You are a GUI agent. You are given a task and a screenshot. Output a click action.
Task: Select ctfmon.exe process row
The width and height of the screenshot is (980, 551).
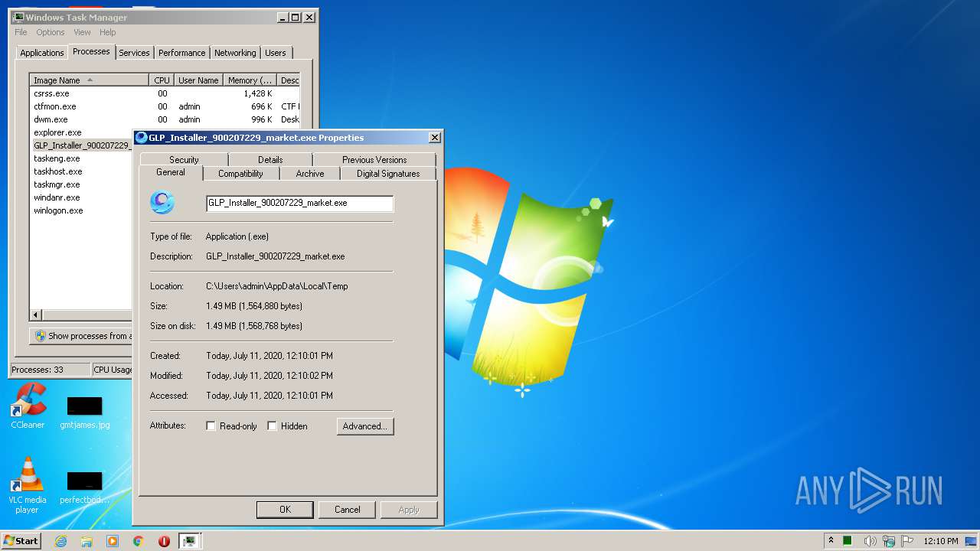[x=165, y=106]
